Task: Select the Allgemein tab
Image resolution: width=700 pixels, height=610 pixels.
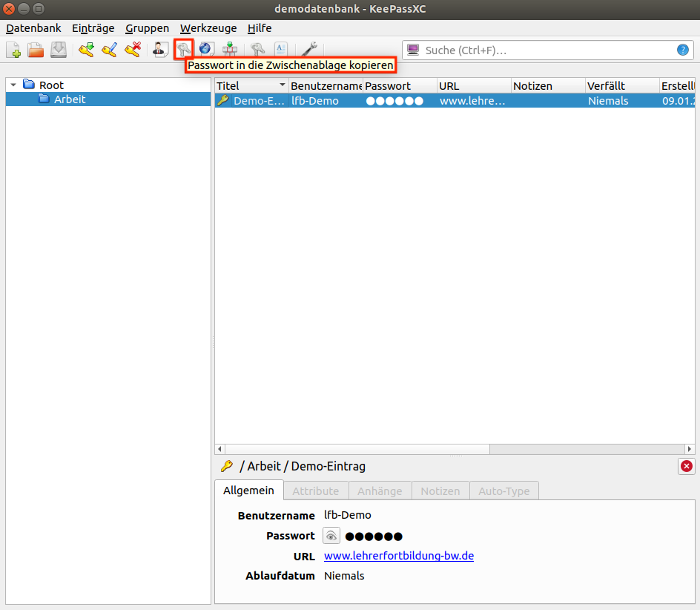Action: pyautogui.click(x=248, y=491)
